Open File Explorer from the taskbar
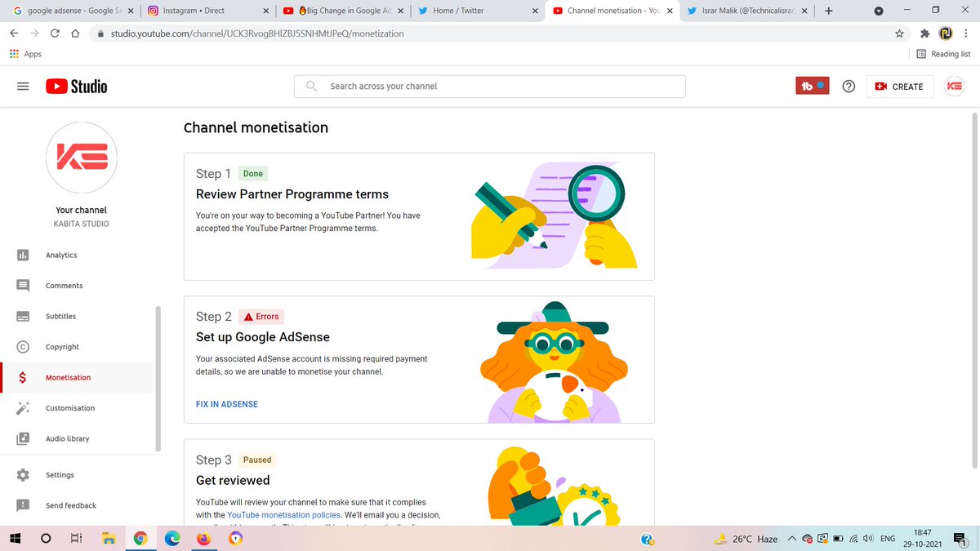 pos(109,539)
